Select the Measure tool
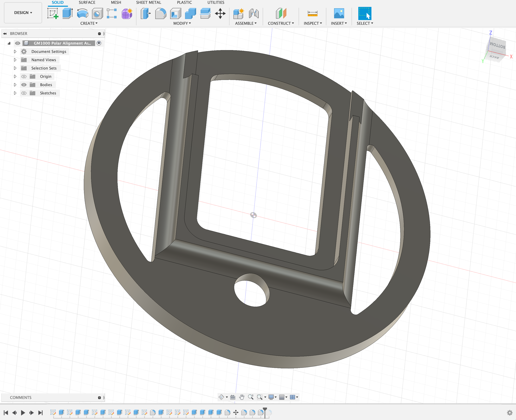The height and width of the screenshot is (420, 516). click(312, 13)
